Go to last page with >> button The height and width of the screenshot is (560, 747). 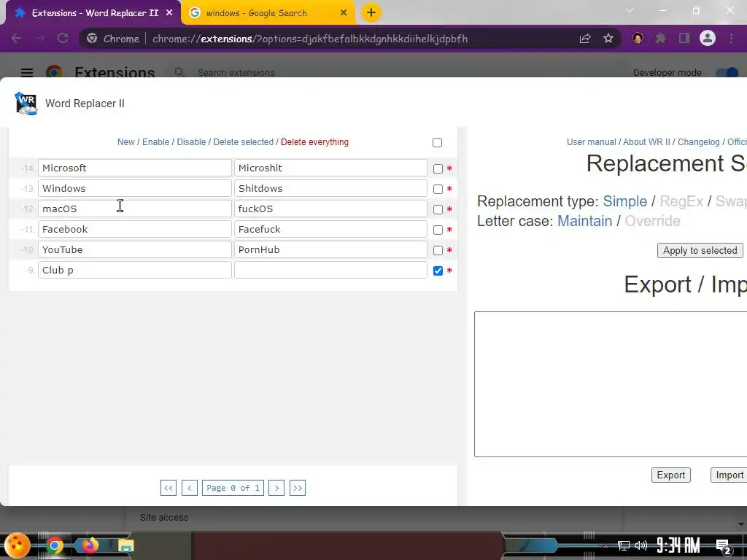coord(298,488)
